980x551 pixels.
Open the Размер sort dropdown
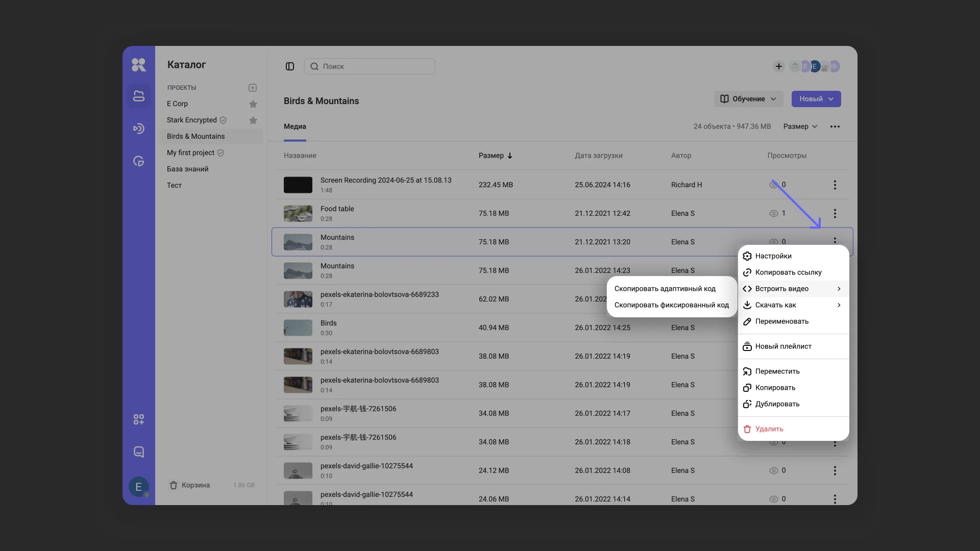(x=800, y=127)
